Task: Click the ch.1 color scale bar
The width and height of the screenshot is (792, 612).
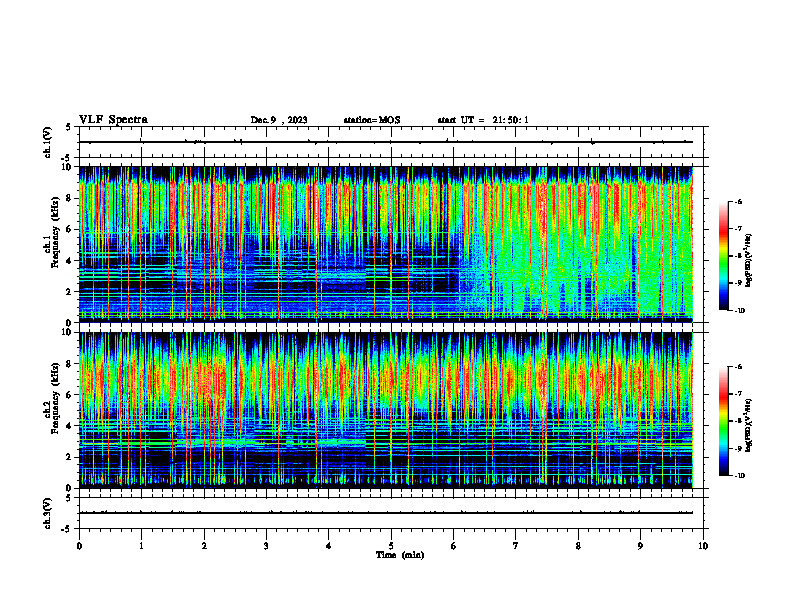Action: (723, 256)
